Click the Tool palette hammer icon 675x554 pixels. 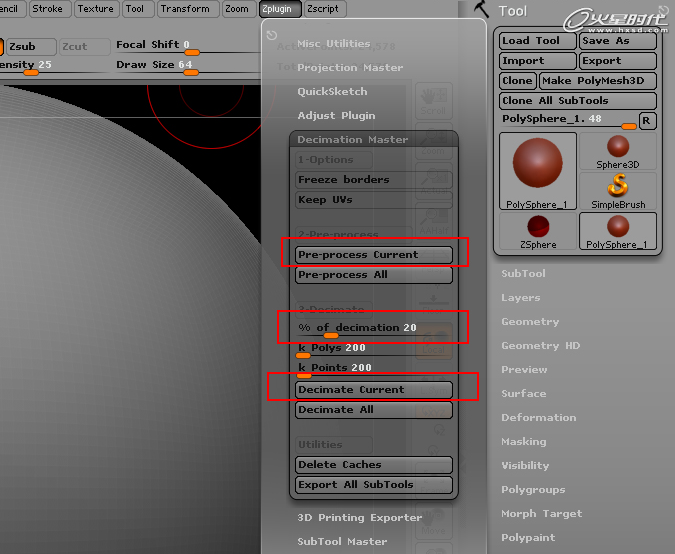(481, 9)
